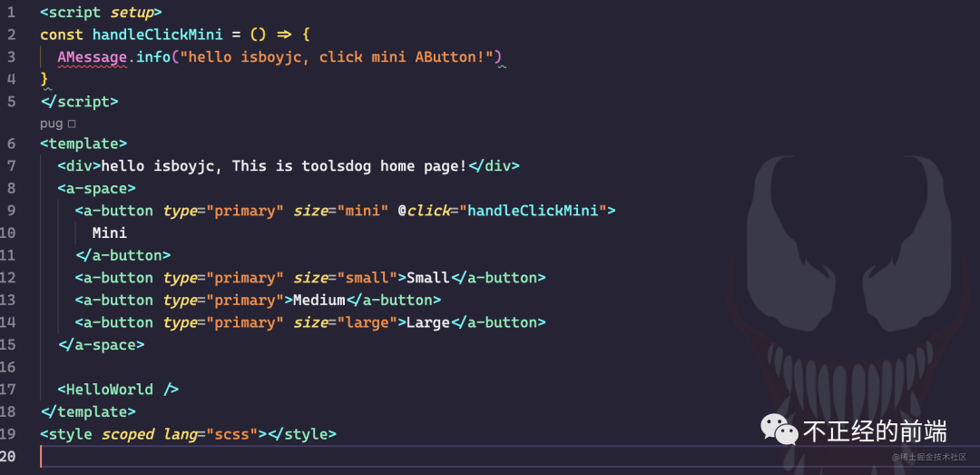Click the <HelloWorld /> component tag
980x475 pixels.
pyautogui.click(x=118, y=390)
